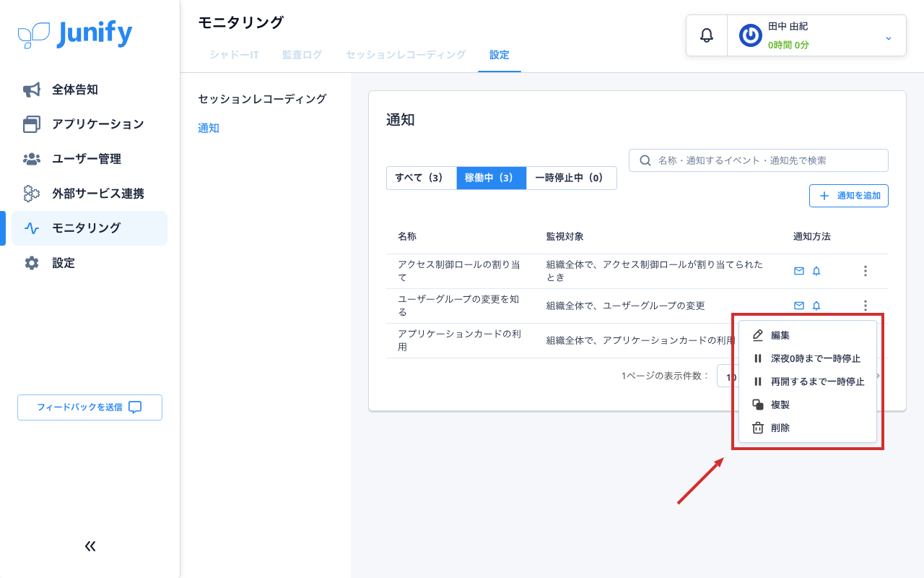Filter by 稼働中（3）
Viewport: 924px width, 578px height.
click(492, 178)
